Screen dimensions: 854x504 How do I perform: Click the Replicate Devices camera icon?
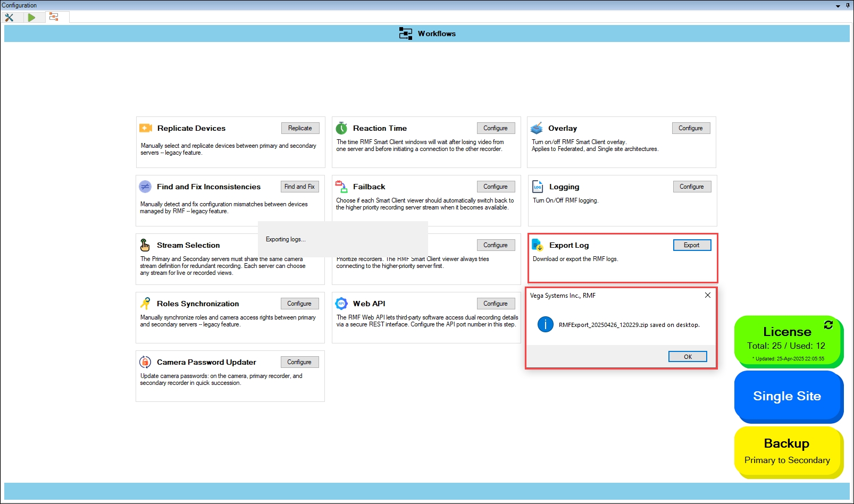[x=145, y=128]
